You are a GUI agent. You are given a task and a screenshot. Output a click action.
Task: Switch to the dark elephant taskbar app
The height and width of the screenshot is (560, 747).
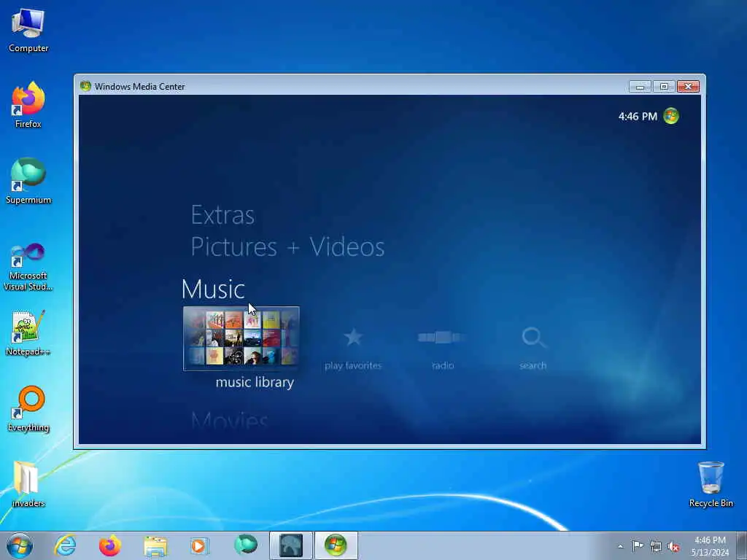(290, 545)
